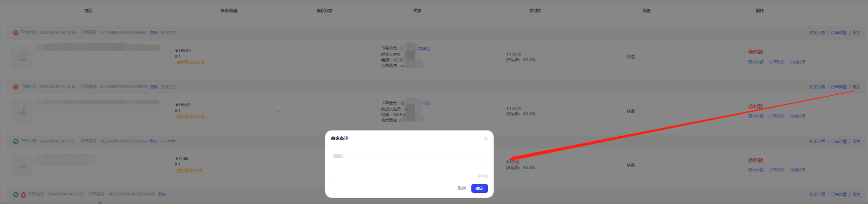
Task: Copy the order number ending in 7154963
Action: point(153,141)
